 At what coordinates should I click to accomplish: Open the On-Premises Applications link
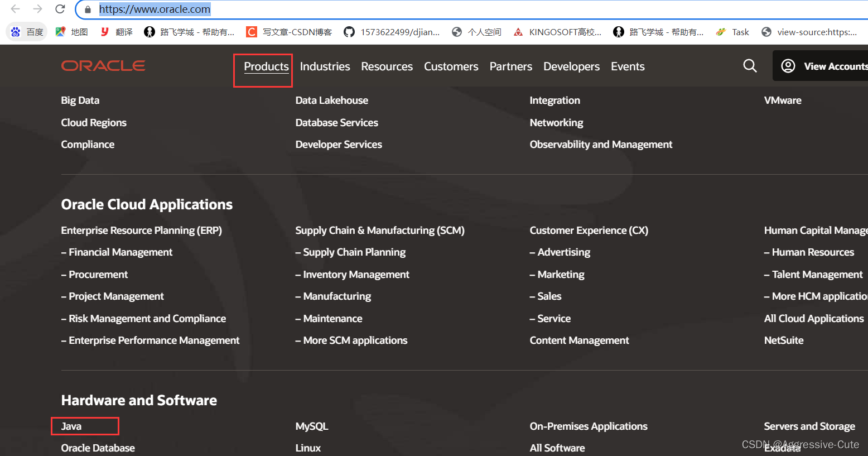coord(589,426)
